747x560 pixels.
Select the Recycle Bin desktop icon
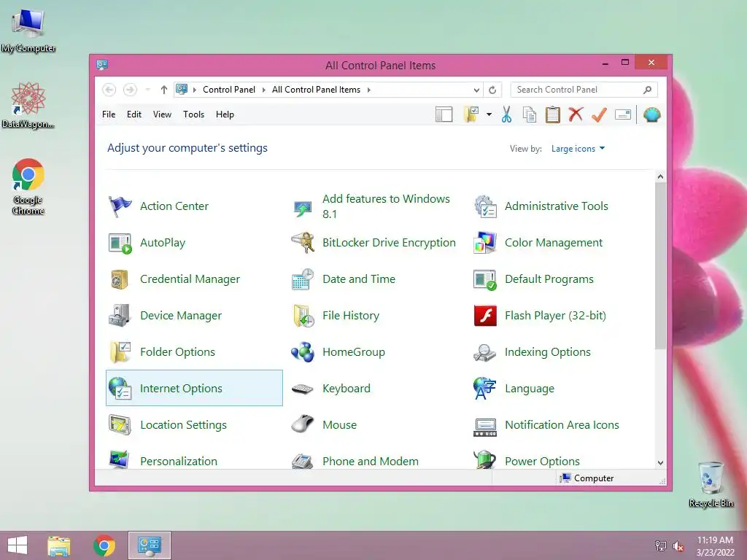(711, 484)
